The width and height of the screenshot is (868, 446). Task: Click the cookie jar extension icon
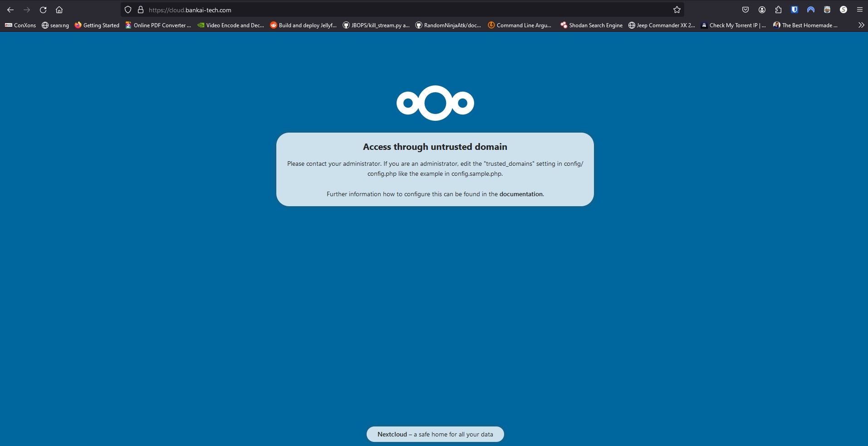point(827,10)
